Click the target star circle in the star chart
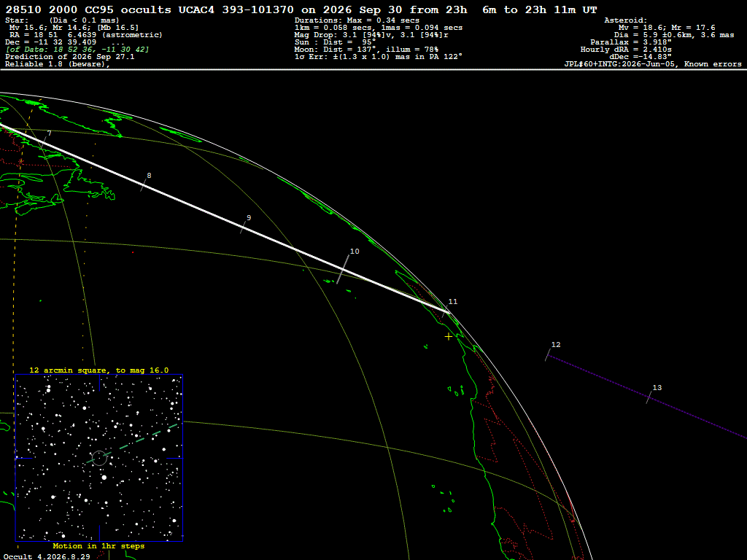The width and height of the screenshot is (747, 560). [x=99, y=458]
